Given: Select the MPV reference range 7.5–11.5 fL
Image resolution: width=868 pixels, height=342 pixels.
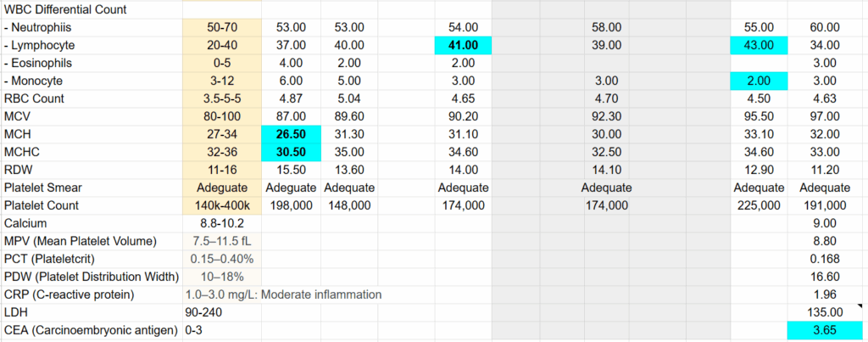Looking at the screenshot, I should (x=221, y=241).
